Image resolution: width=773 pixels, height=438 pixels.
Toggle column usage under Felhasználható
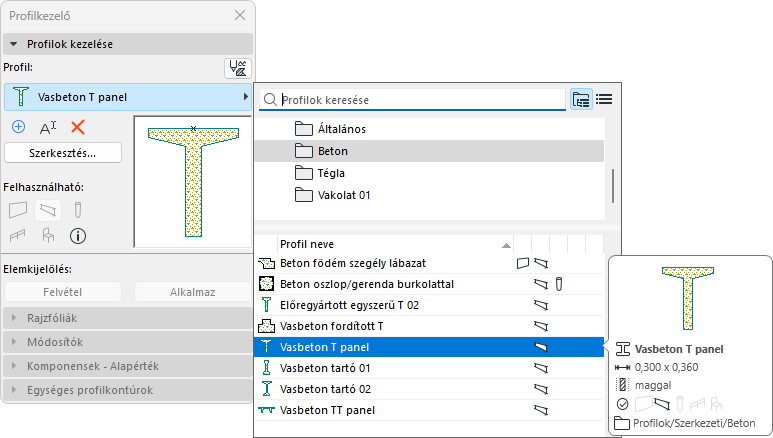(77, 210)
